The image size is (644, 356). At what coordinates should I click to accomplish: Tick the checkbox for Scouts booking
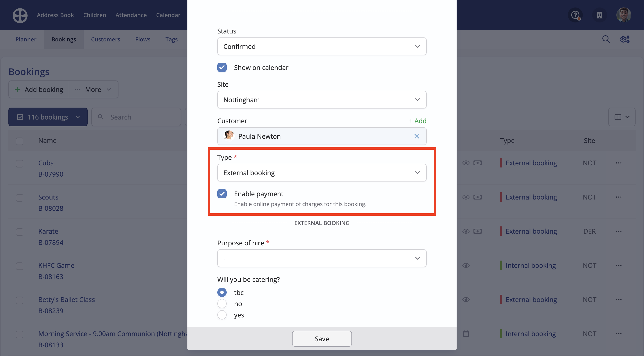19,198
